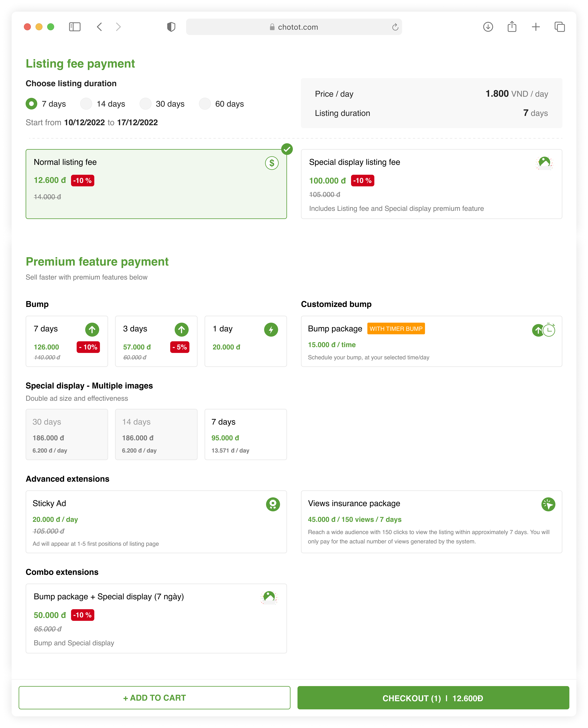This screenshot has width=588, height=728.
Task: Select the 14 days listing duration radio
Action: click(86, 104)
